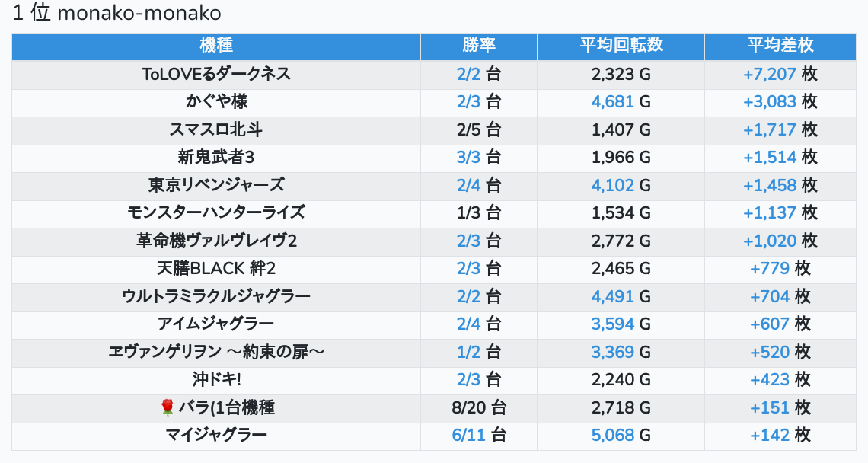868x463 pixels.
Task: Select the 3/3 win rate for 新鬼武者3
Action: click(469, 157)
